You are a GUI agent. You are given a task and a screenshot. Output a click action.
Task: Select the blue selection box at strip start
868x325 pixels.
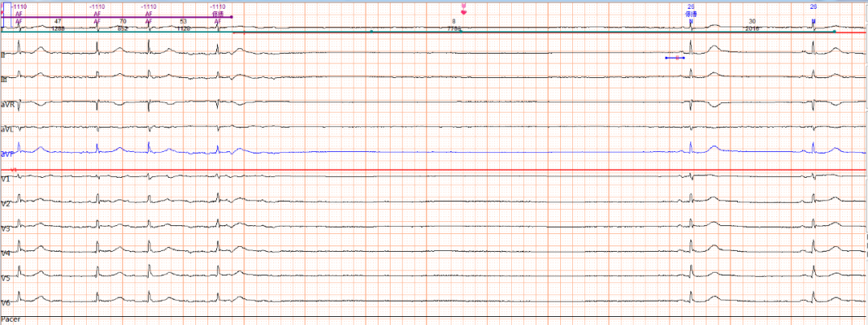point(7,14)
